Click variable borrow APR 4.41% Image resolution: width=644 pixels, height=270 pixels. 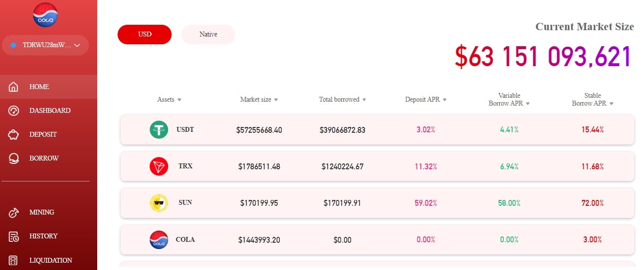point(509,130)
